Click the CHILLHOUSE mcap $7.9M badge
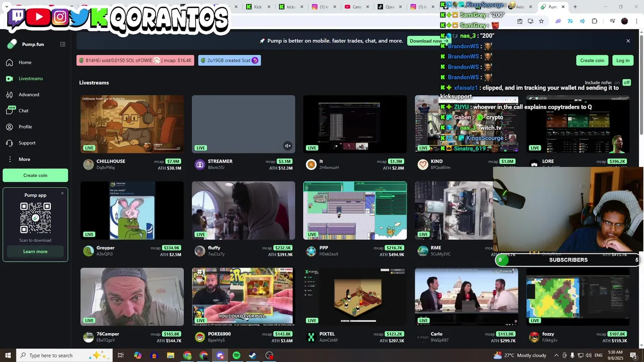Screen dimensions: 644x362 coord(173,161)
